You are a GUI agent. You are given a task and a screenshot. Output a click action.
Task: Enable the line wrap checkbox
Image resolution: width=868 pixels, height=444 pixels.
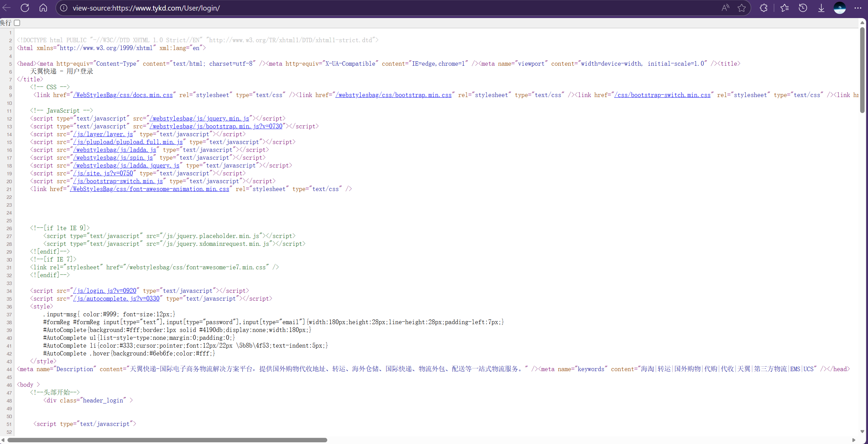point(17,23)
